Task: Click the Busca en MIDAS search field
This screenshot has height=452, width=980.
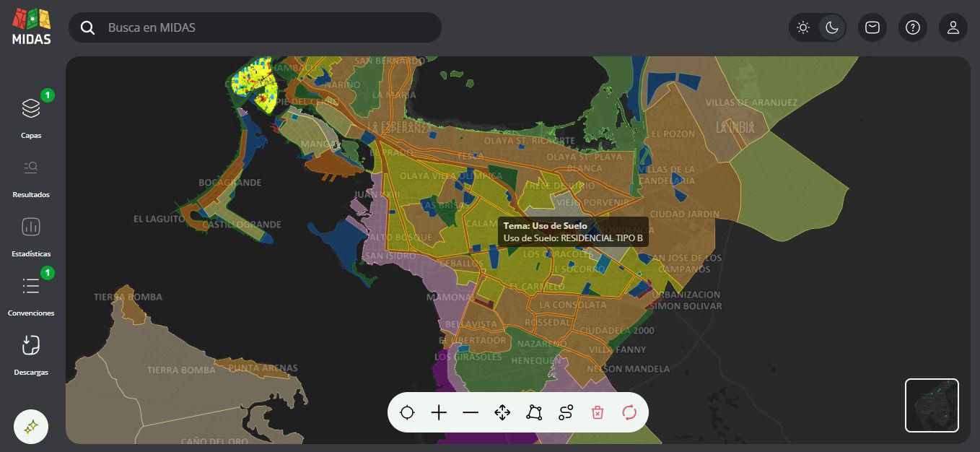Action: point(267,27)
